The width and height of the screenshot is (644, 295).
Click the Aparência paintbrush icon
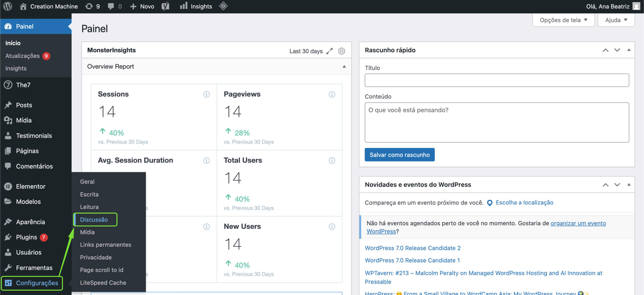coord(8,222)
